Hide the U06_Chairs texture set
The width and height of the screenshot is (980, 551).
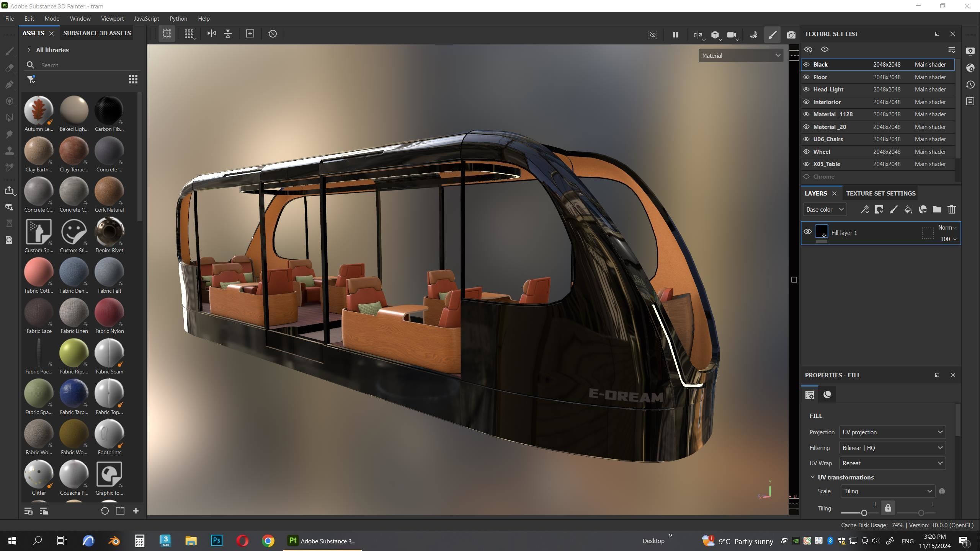(806, 139)
